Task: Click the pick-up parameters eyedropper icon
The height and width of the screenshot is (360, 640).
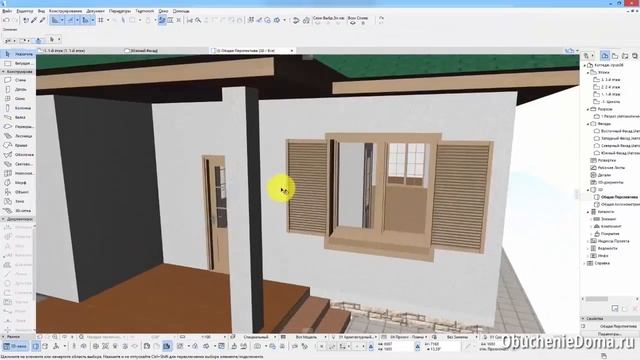Action: (34, 20)
